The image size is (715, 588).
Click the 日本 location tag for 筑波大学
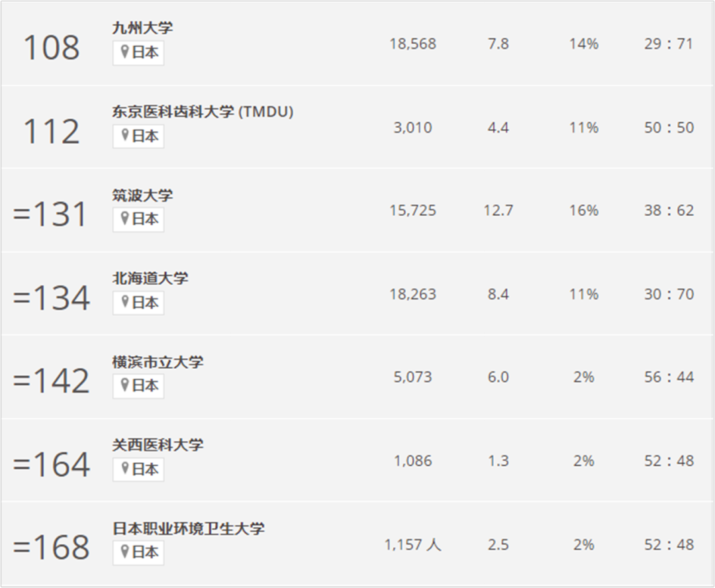(145, 220)
